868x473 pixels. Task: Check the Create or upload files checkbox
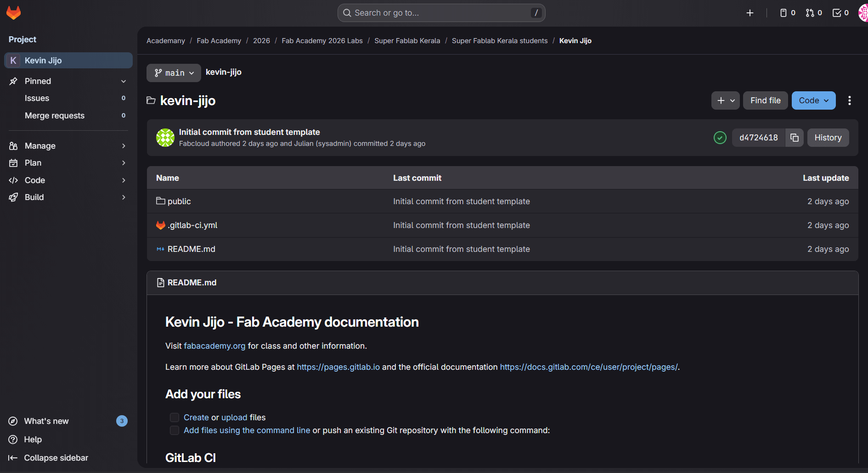coord(174,417)
